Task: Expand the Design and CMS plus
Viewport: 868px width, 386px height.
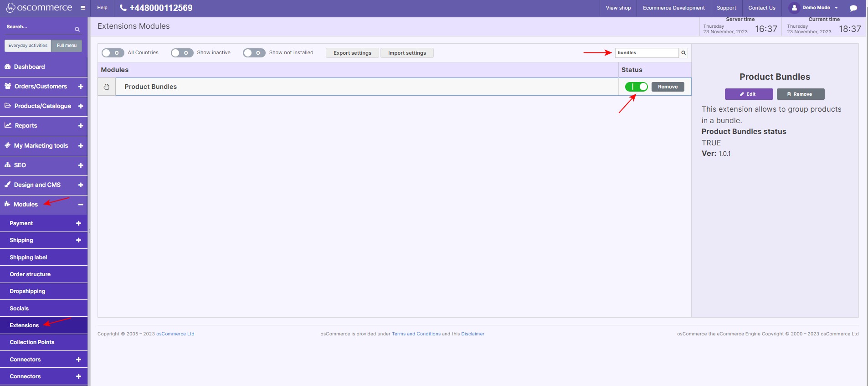Action: [81, 185]
